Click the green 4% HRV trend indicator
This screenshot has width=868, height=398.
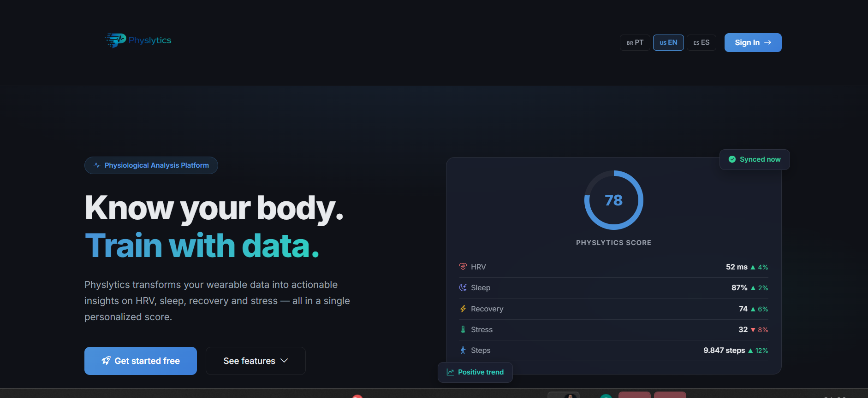(x=759, y=267)
